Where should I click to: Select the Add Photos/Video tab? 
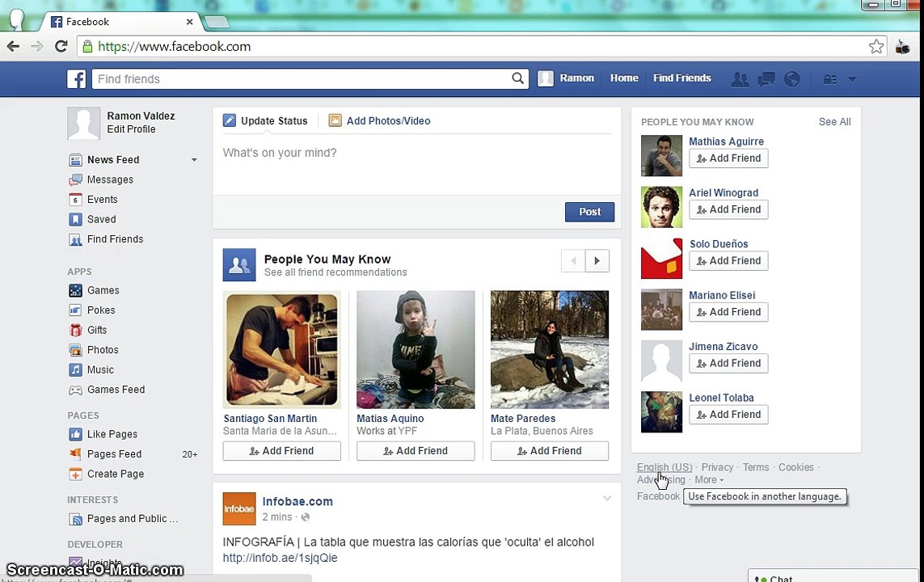click(379, 120)
